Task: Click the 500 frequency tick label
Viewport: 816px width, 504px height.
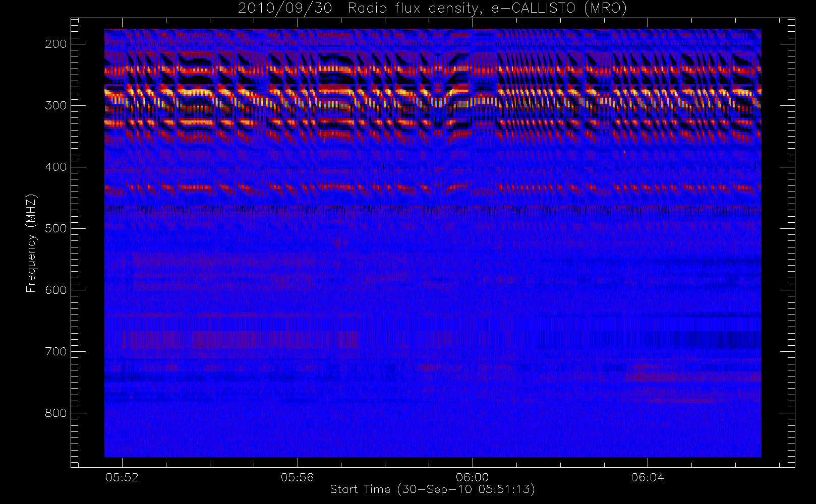Action: (56, 228)
